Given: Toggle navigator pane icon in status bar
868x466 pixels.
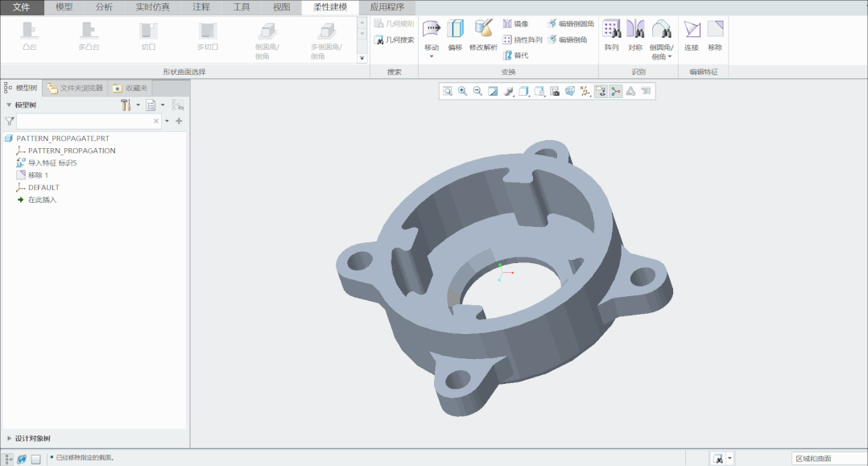Looking at the screenshot, I should [x=8, y=459].
